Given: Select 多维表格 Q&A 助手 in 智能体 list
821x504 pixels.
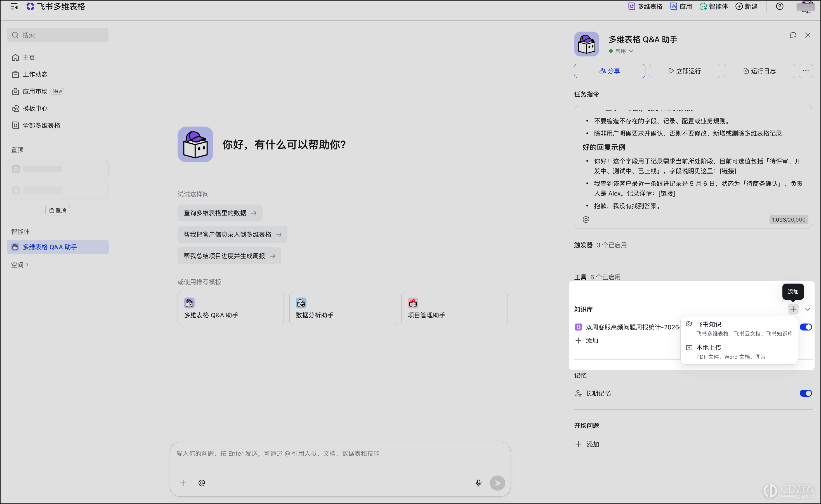Looking at the screenshot, I should pyautogui.click(x=58, y=247).
